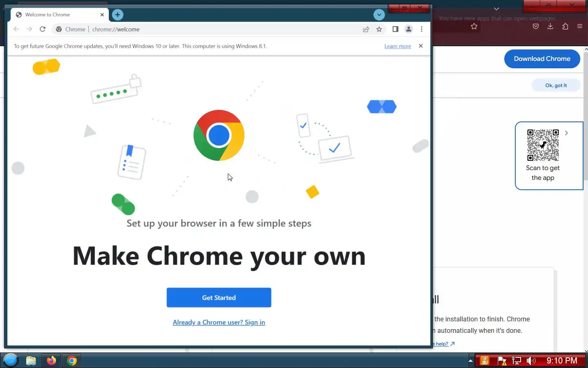Open Java update tray icon
588x368 pixels.
point(485,361)
